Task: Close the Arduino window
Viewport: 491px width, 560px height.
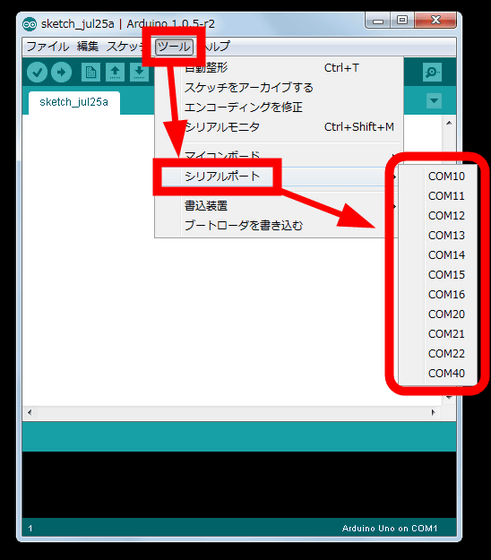Action: click(436, 20)
